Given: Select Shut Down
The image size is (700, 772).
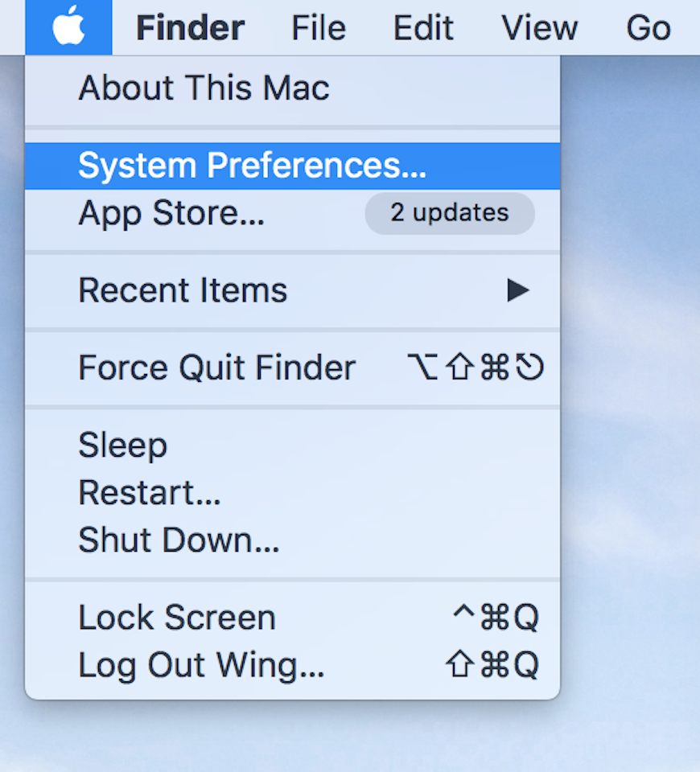Looking at the screenshot, I should coord(178,540).
